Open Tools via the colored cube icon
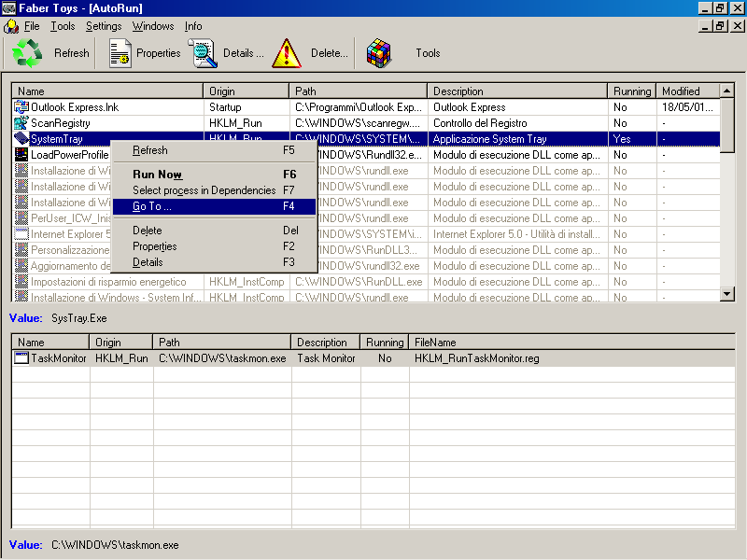This screenshot has height=560, width=747. [x=378, y=53]
